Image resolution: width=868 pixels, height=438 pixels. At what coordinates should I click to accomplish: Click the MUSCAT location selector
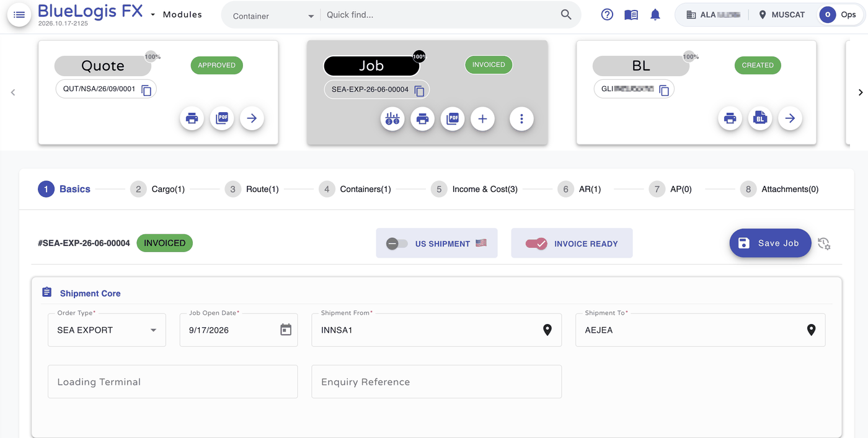pyautogui.click(x=782, y=15)
